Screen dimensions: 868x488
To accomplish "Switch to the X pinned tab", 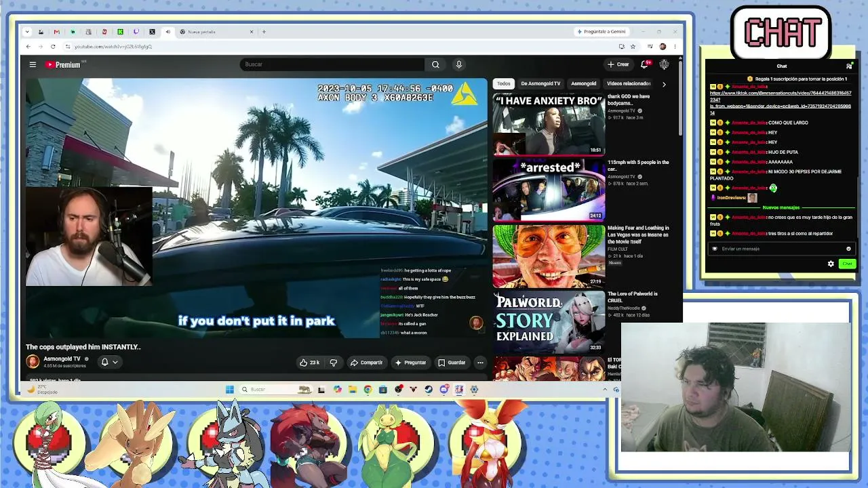I will (152, 32).
